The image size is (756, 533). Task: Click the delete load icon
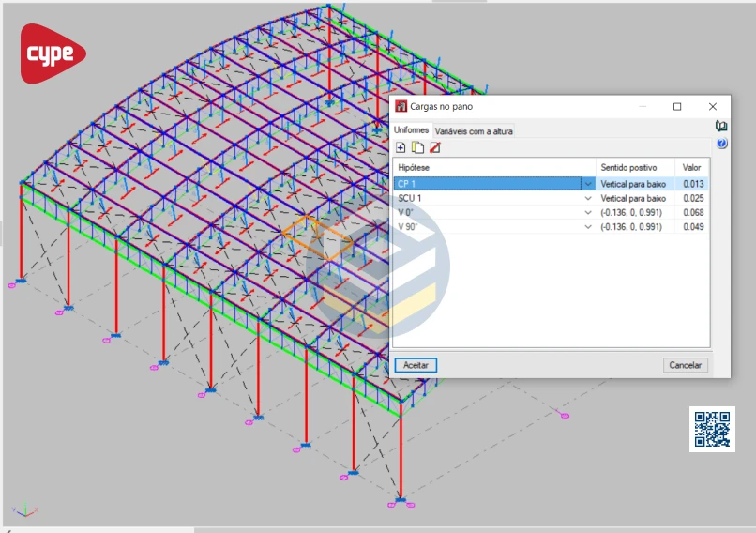tap(434, 147)
